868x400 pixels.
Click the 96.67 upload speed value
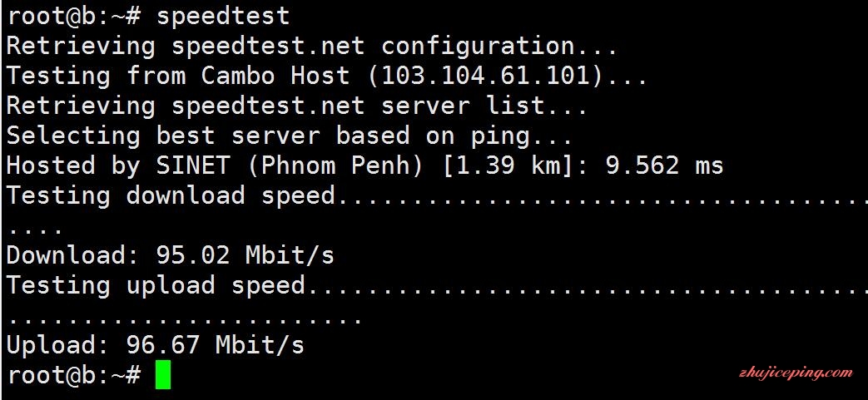click(x=162, y=344)
